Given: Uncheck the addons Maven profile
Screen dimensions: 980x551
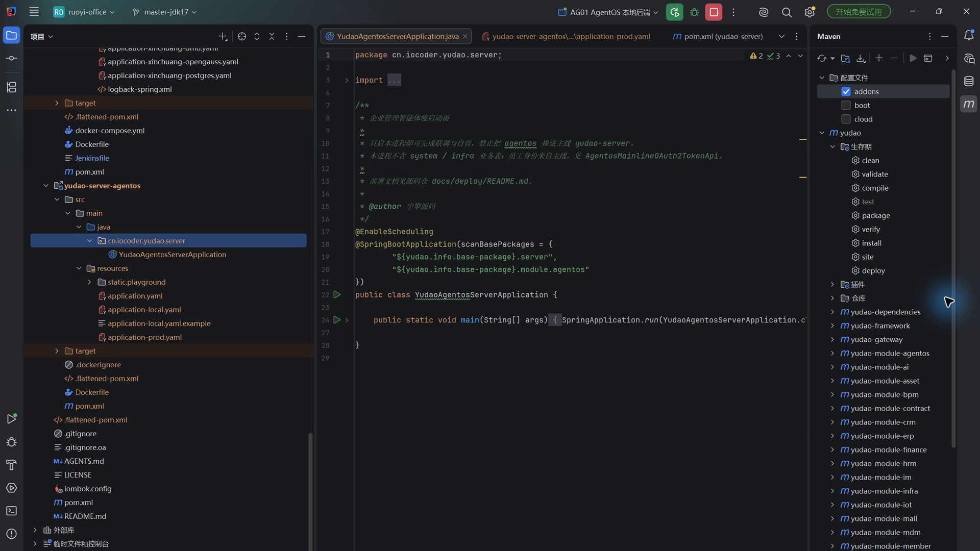Looking at the screenshot, I should tap(846, 91).
